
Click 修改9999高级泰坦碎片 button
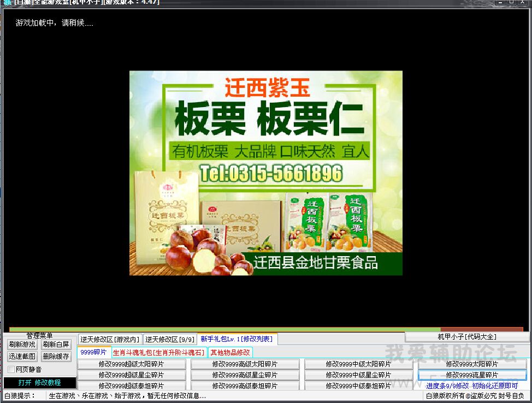pyautogui.click(x=245, y=386)
